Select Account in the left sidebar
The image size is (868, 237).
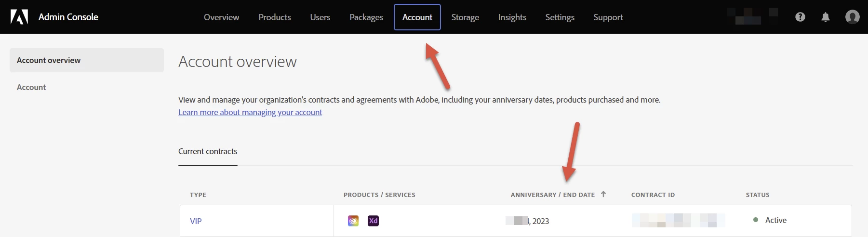click(31, 87)
